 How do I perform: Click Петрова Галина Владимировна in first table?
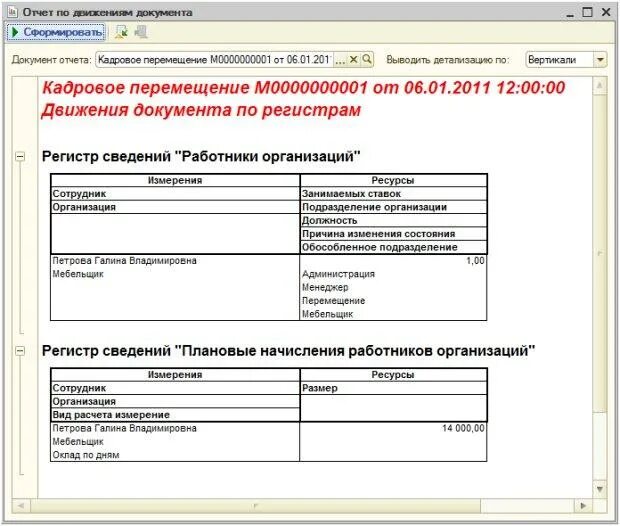click(125, 261)
